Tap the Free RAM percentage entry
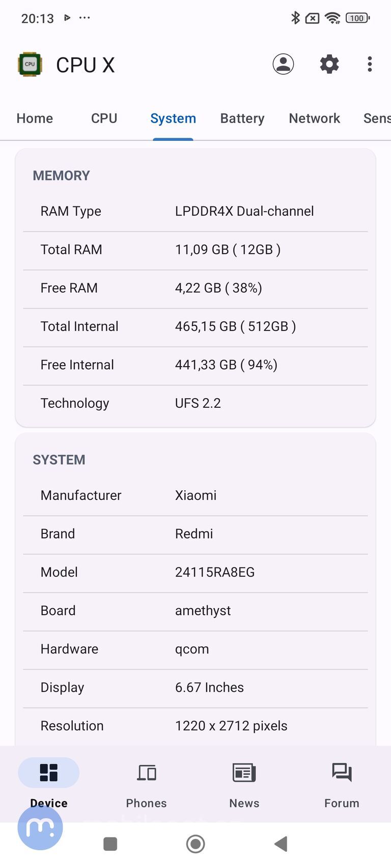The image size is (391, 868). coord(218,288)
